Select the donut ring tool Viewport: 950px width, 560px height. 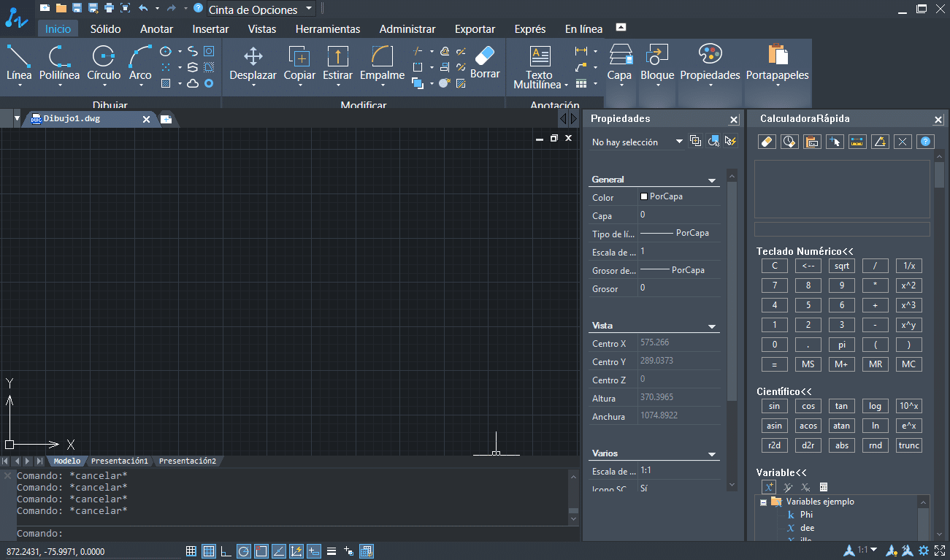coord(209,83)
